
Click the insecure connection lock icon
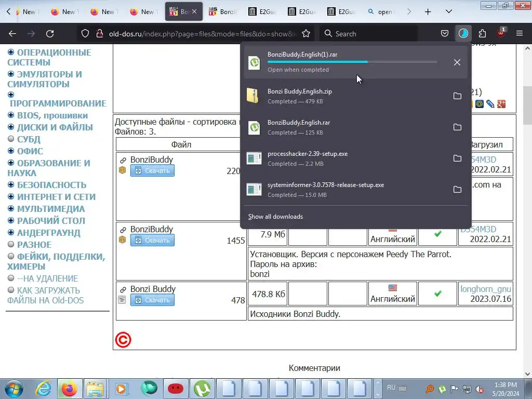point(99,34)
